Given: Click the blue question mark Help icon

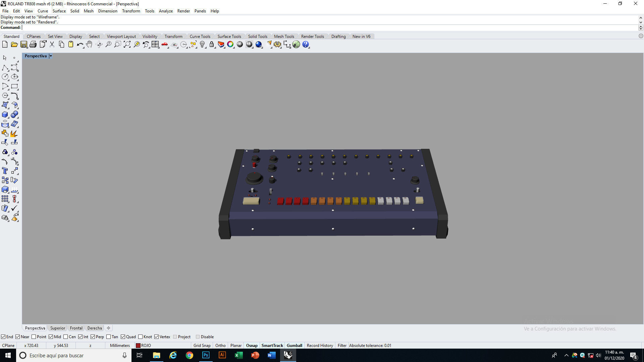Looking at the screenshot, I should (306, 45).
